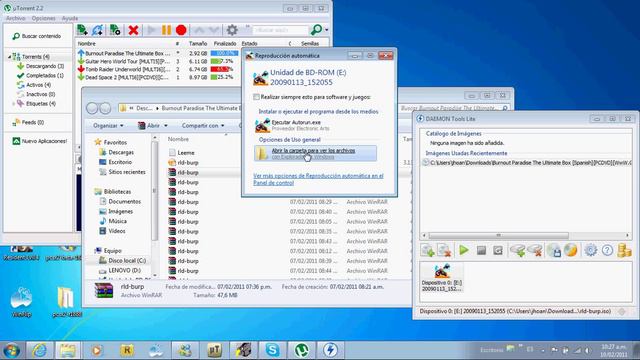640x360 pixels.
Task: Select Activos (4) category in sidebar
Action: (34, 85)
